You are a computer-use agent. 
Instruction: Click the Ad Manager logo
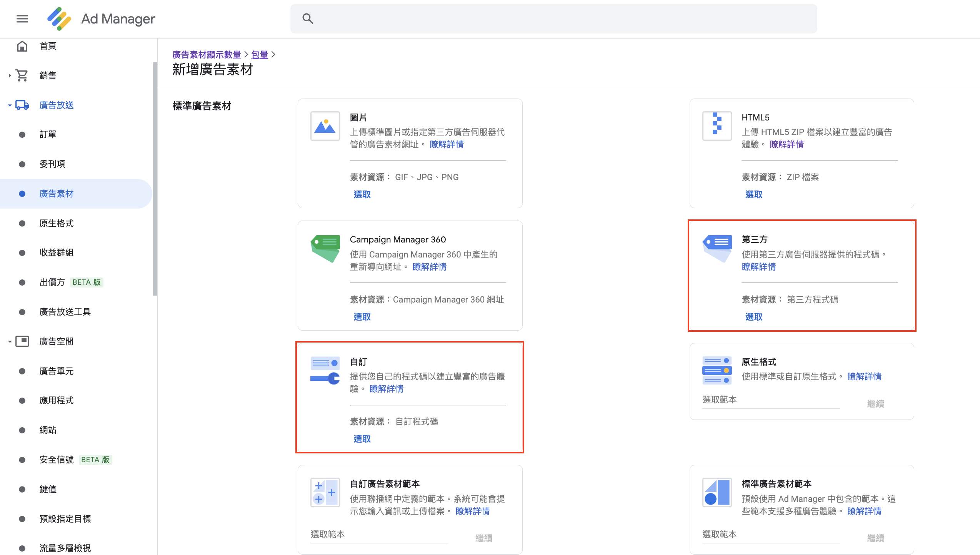[x=59, y=18]
